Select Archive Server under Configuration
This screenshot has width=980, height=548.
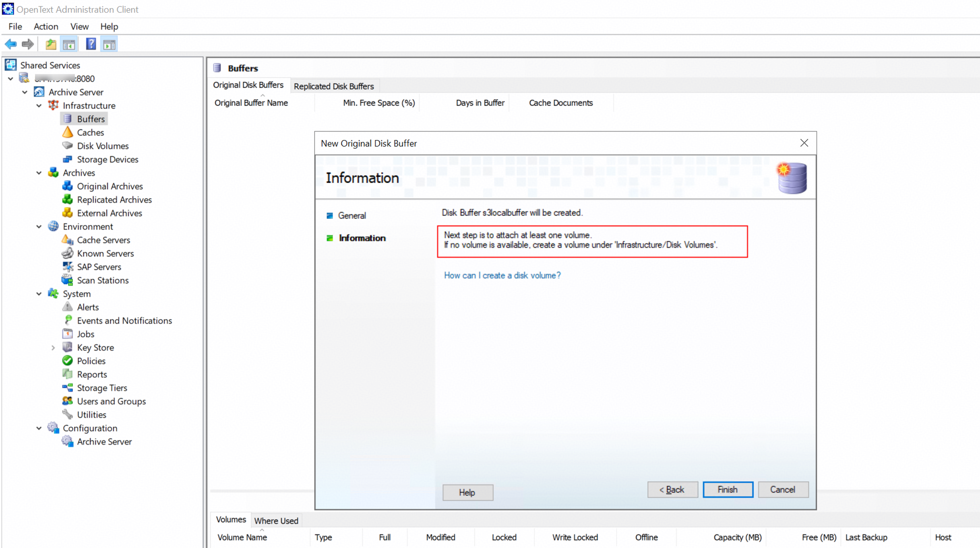(104, 442)
